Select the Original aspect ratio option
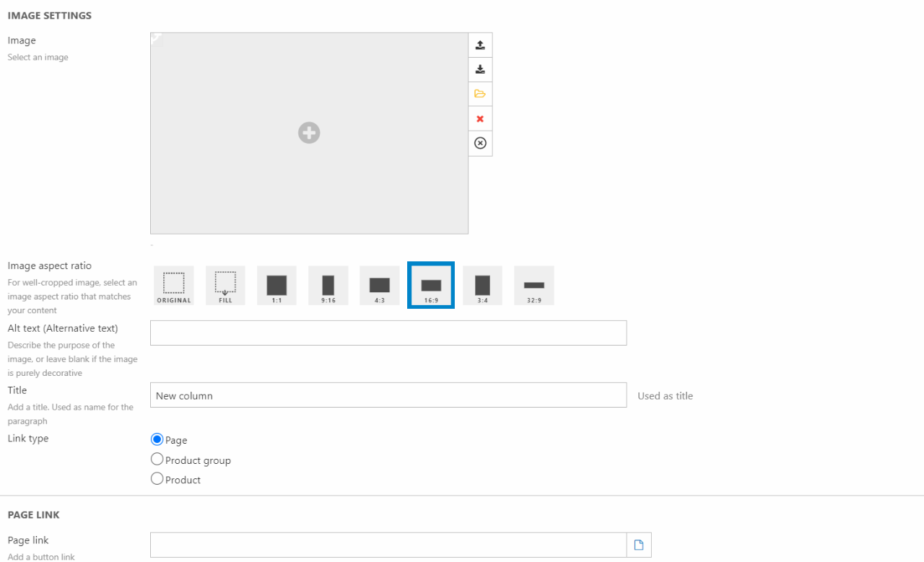Image resolution: width=924 pixels, height=562 pixels. [174, 286]
